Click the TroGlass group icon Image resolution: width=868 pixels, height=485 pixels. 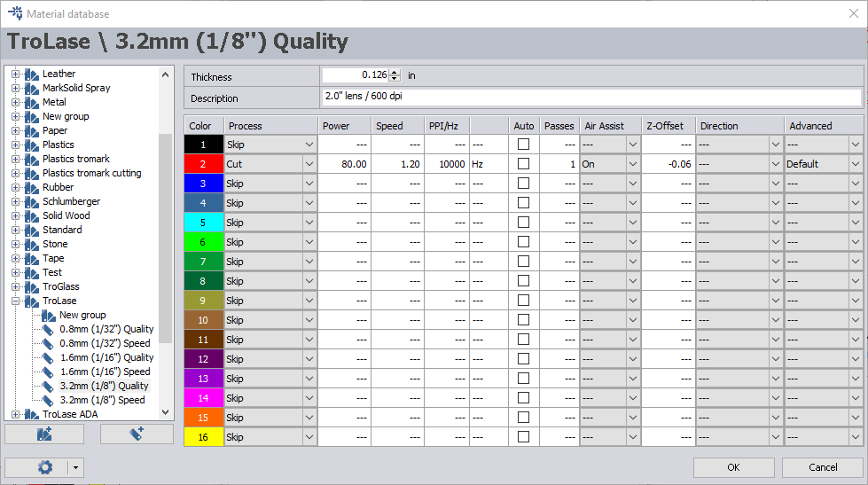click(x=32, y=286)
